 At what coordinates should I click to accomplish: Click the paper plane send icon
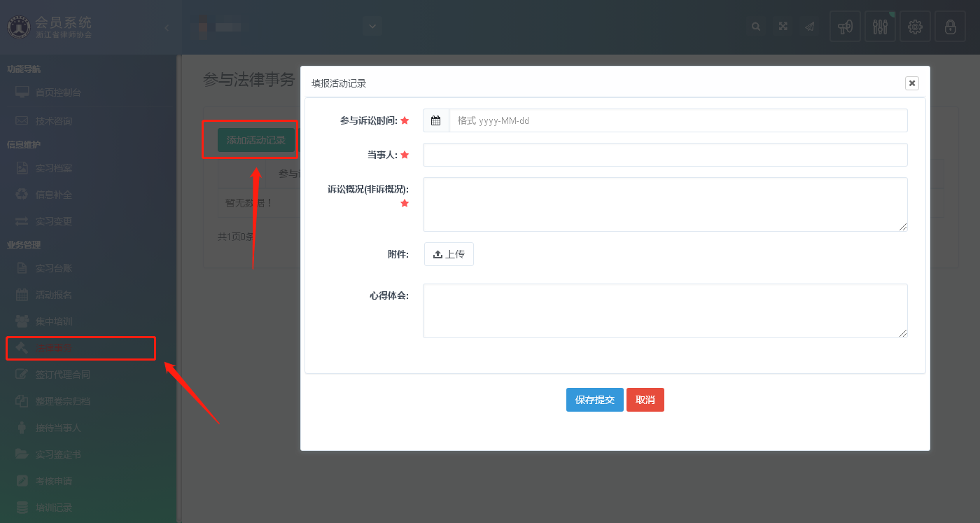click(810, 27)
